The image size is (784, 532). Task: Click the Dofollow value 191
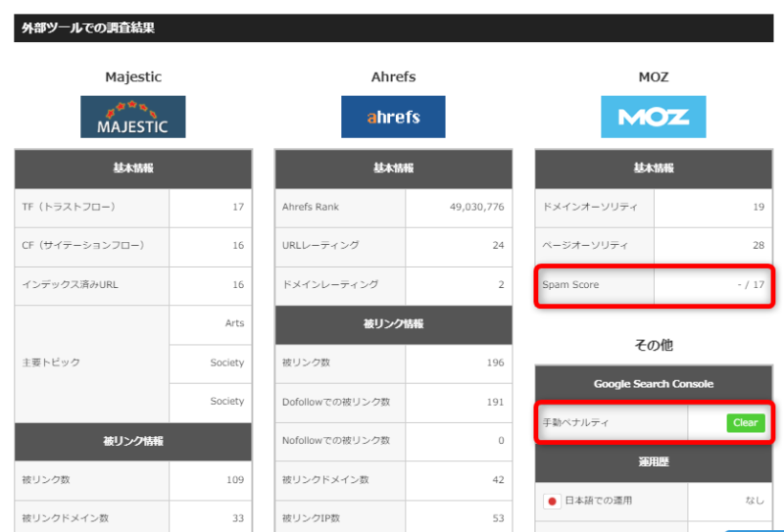pyautogui.click(x=495, y=402)
